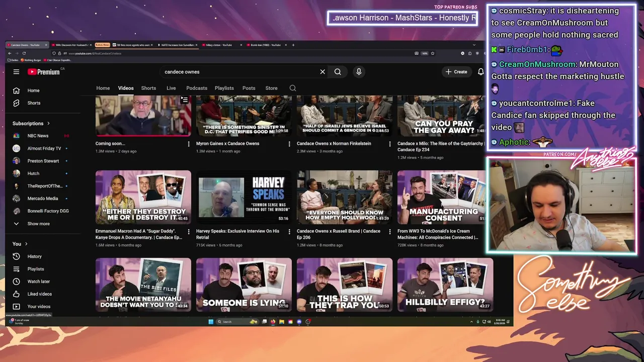Select the channel Videos tab

pyautogui.click(x=126, y=88)
